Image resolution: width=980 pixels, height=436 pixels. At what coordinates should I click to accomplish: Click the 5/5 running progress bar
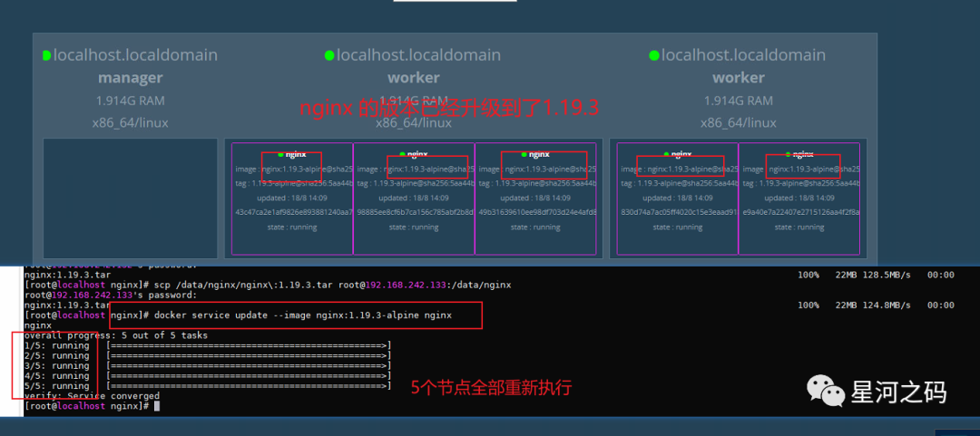point(249,386)
